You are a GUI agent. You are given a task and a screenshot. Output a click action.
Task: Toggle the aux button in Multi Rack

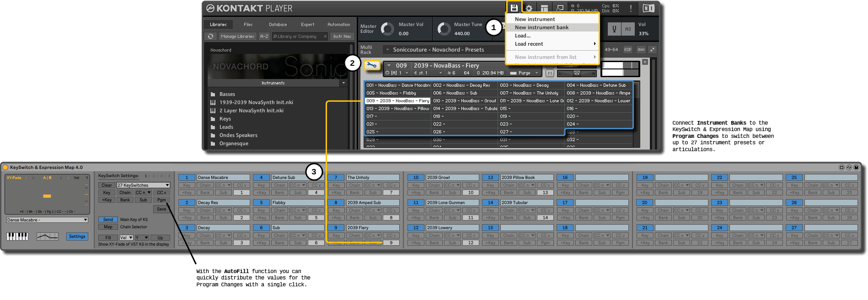(641, 49)
